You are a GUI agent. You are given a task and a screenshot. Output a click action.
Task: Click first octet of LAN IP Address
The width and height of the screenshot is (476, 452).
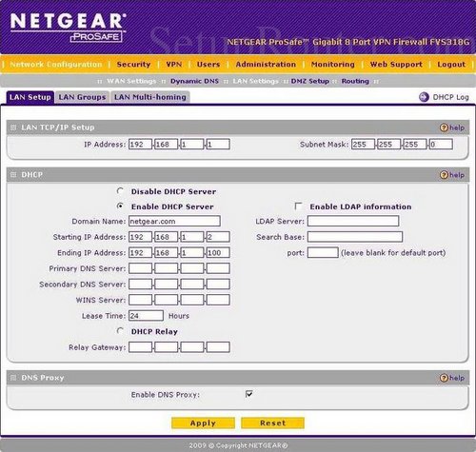140,145
